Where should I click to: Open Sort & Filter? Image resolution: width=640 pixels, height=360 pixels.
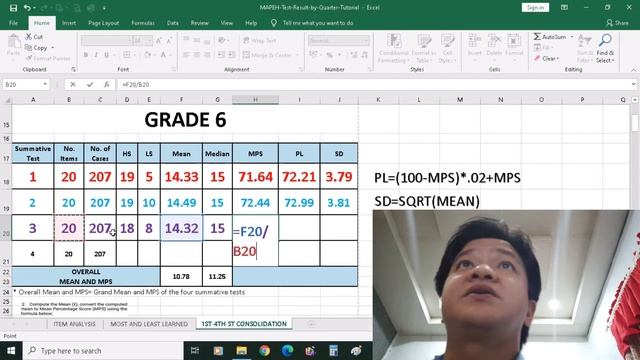click(585, 48)
